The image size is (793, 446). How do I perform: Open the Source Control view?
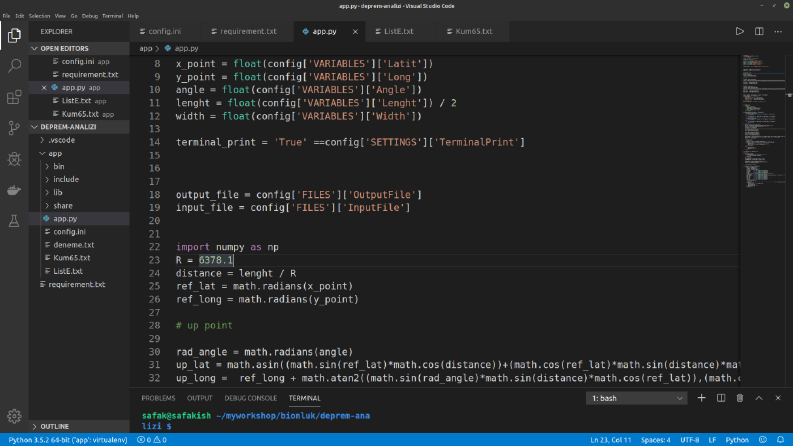pyautogui.click(x=14, y=128)
